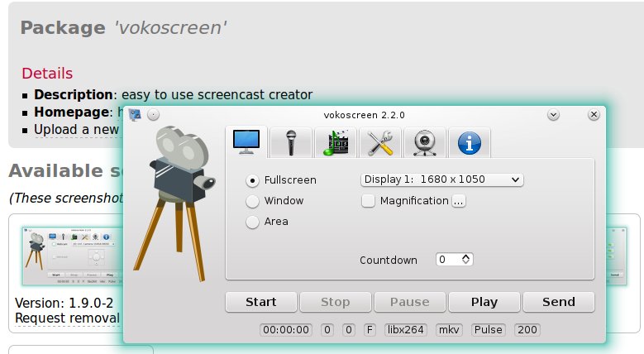Screen dimensions: 644x354
Task: Click the Details heading on the webpage
Action: 47,73
